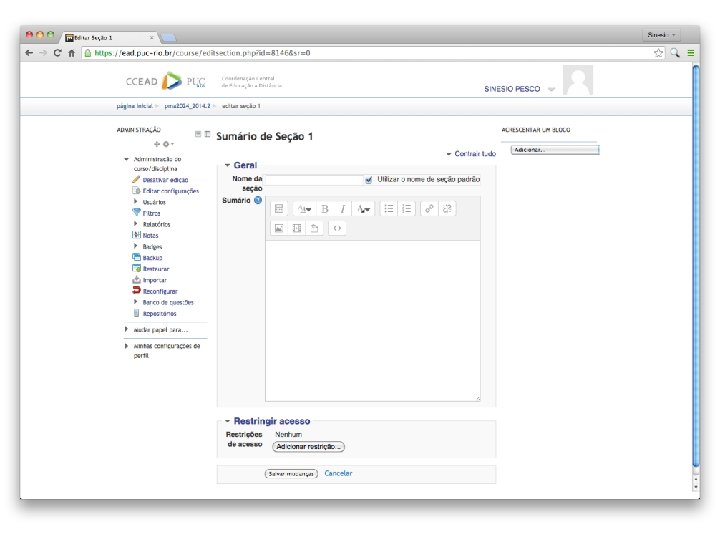This screenshot has height=540, width=720.
Task: Click the browser forward arrow
Action: tap(43, 53)
